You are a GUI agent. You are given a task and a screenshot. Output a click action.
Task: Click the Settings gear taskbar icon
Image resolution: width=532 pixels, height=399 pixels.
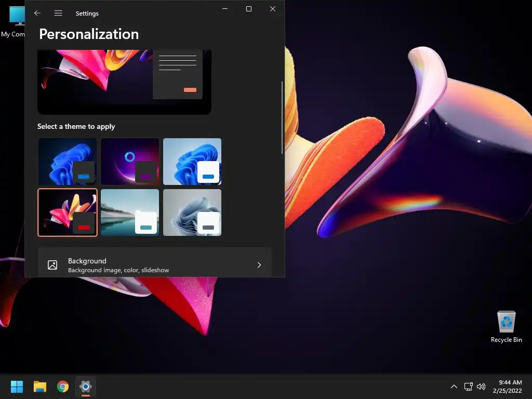point(86,387)
